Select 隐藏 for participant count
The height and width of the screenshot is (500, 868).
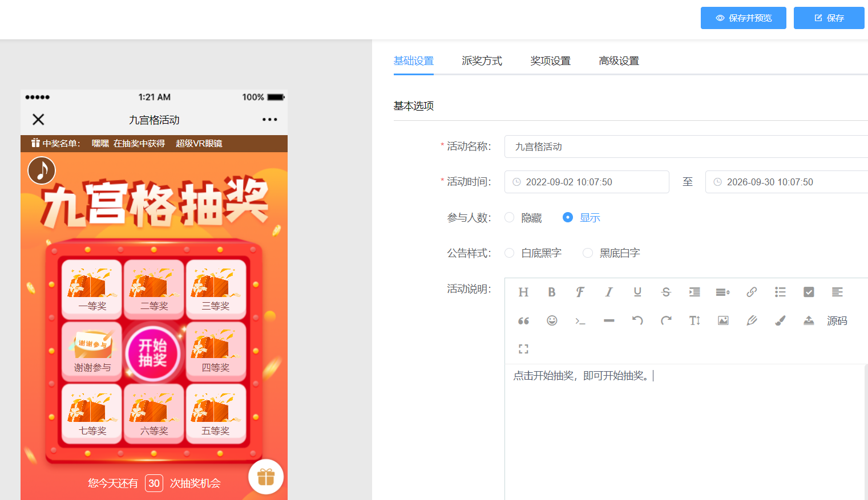(523, 218)
